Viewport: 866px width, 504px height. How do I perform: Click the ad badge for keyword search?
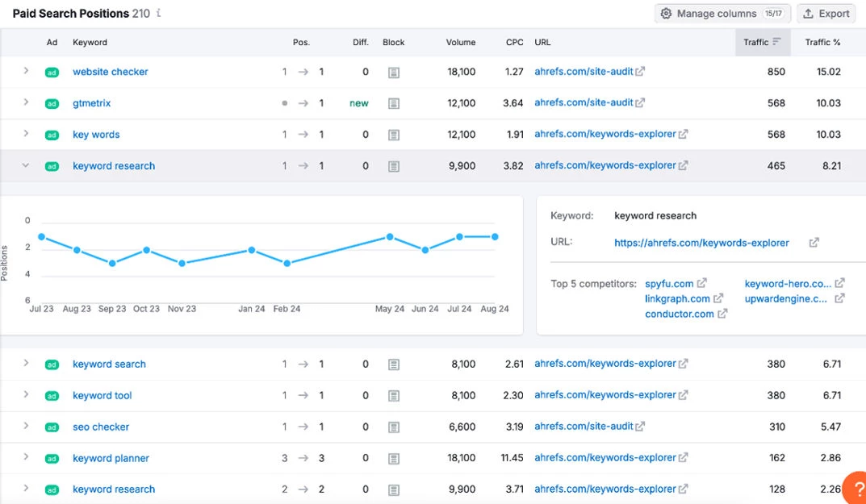52,364
